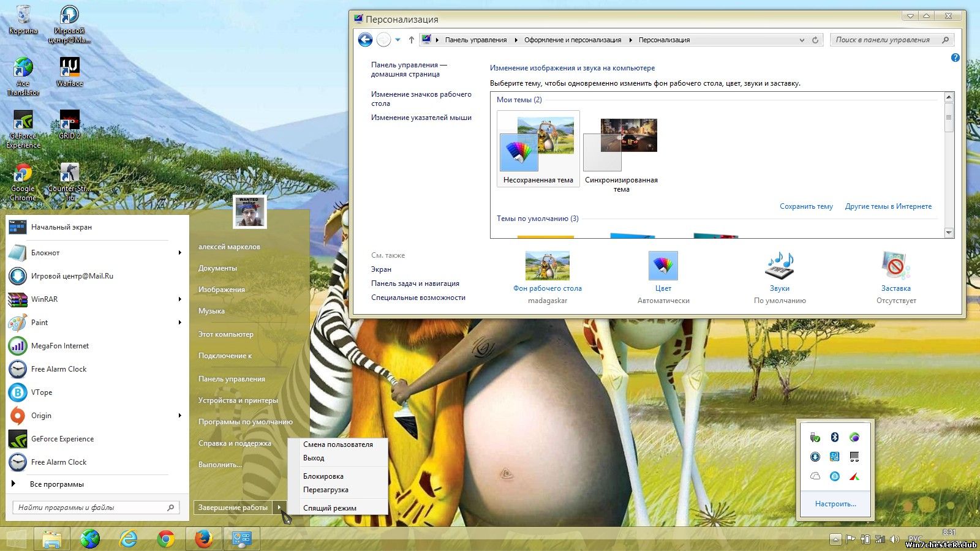Open the blue help question mark icon

(x=955, y=58)
